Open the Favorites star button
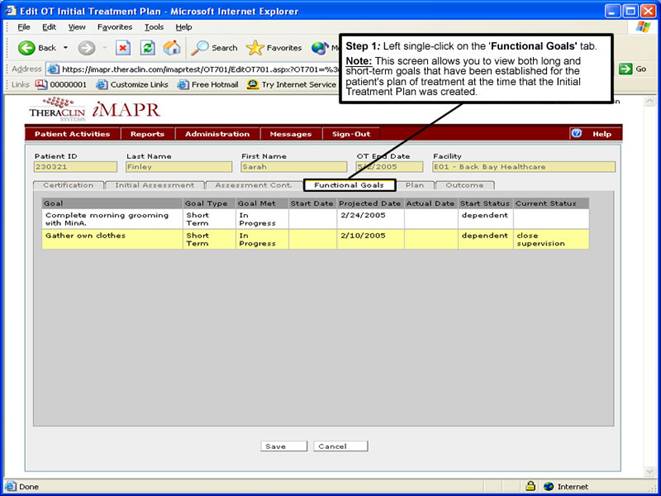Viewport: 661px width, 496px height. click(x=274, y=47)
